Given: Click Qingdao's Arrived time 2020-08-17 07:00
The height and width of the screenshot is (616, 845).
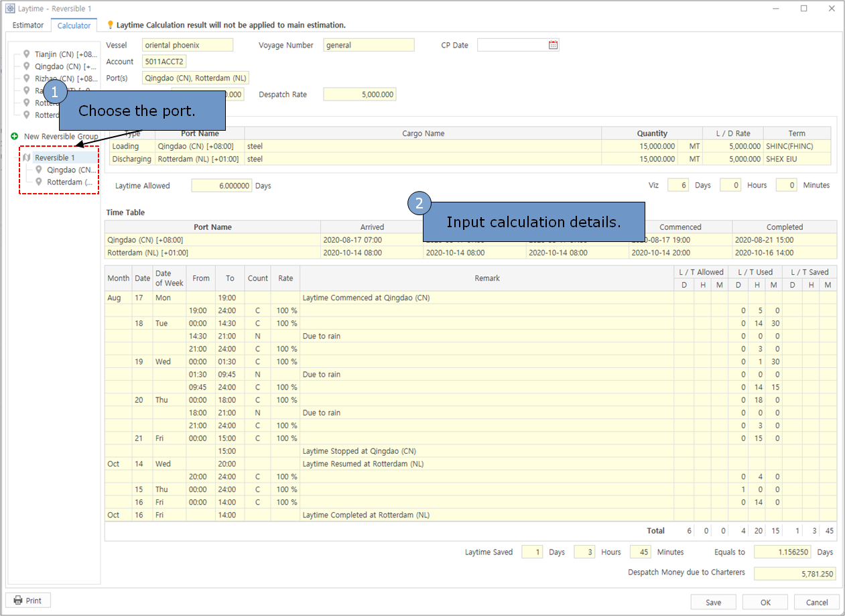Looking at the screenshot, I should click(372, 240).
